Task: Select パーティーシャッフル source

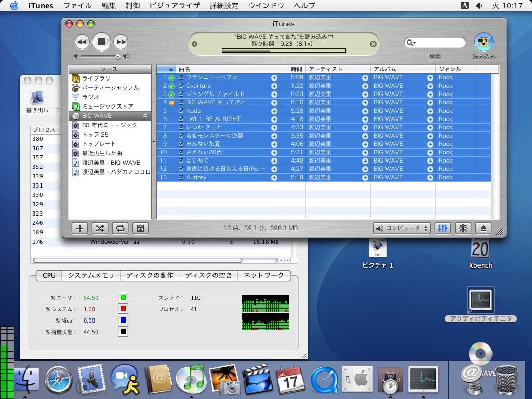Action: coord(110,87)
